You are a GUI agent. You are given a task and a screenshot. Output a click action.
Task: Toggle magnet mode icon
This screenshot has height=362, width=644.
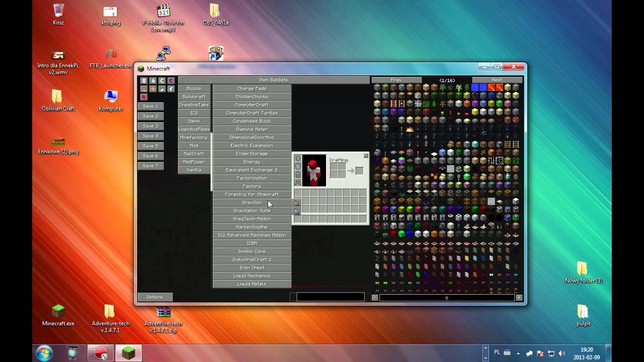coord(171,80)
